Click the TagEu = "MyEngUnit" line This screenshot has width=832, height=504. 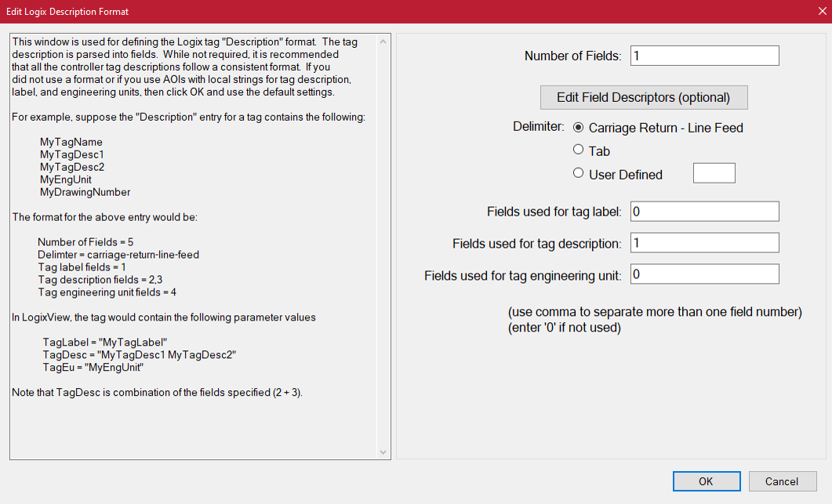pyautogui.click(x=93, y=367)
